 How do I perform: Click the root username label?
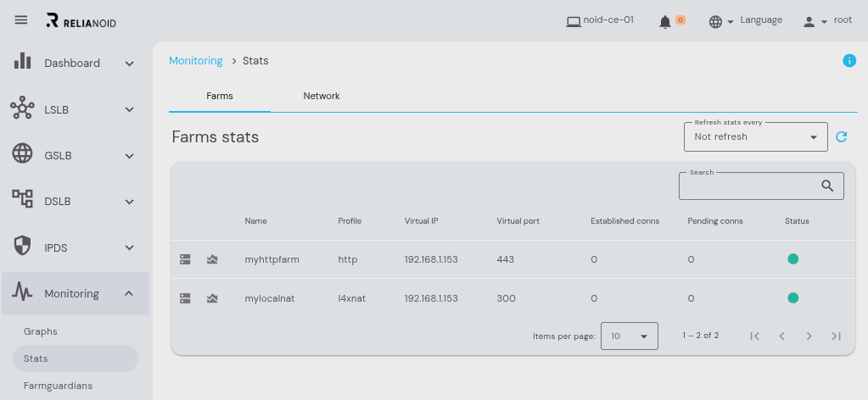[843, 20]
